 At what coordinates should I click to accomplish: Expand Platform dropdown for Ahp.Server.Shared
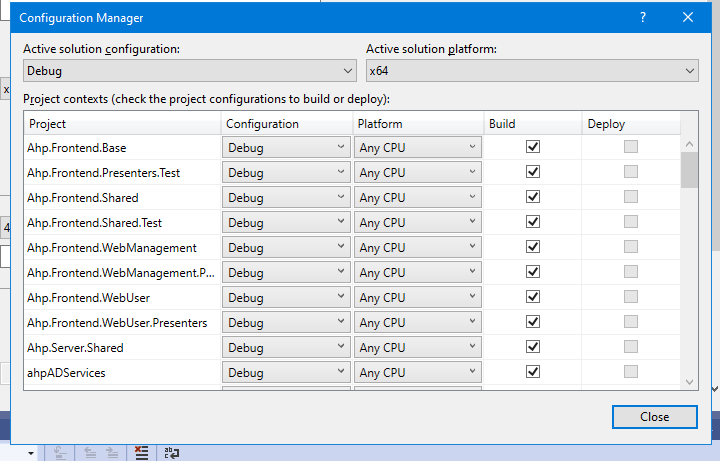[x=418, y=347]
